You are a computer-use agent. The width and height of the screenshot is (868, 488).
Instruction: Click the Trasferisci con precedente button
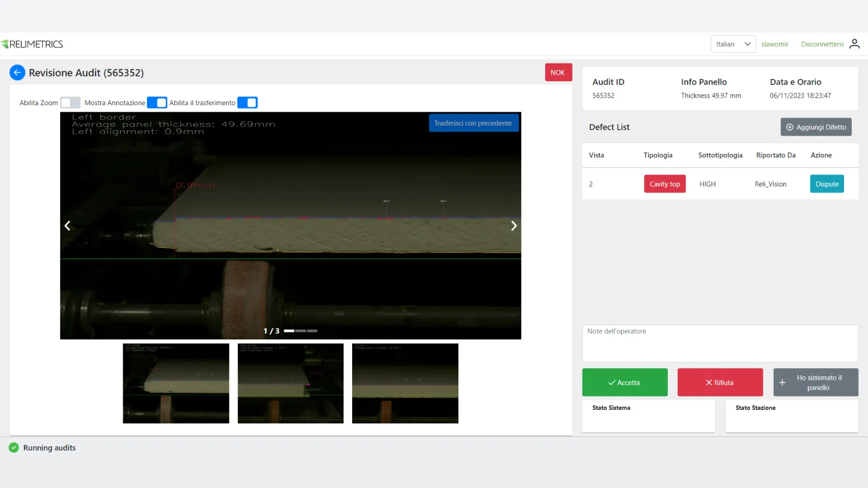tap(473, 123)
